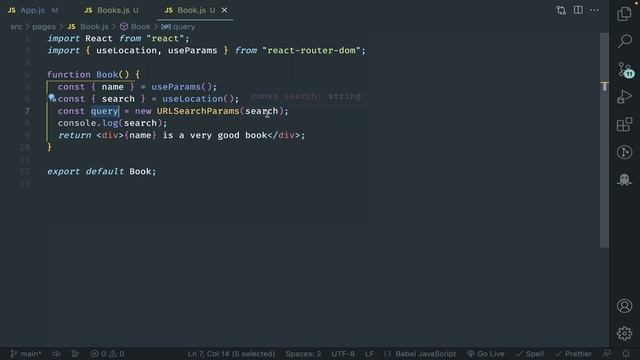Switch to the App.js tab

(33, 10)
